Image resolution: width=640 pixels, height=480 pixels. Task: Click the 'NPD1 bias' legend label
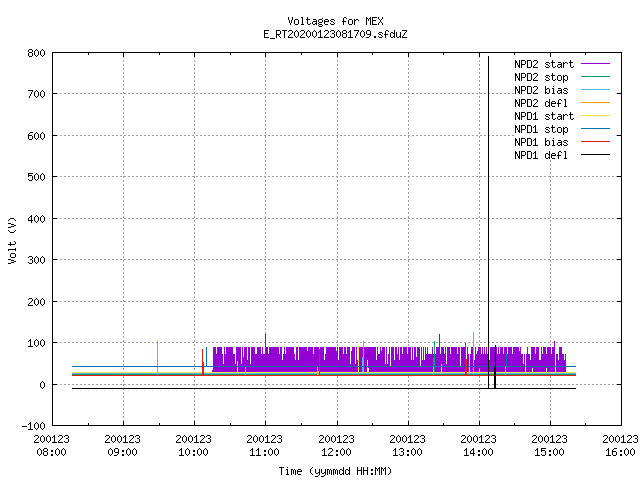(541, 142)
